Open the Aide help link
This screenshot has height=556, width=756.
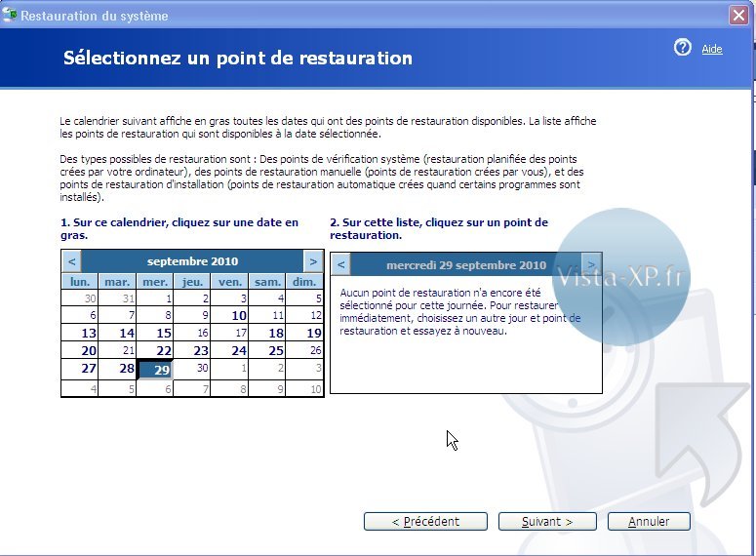coord(712,49)
